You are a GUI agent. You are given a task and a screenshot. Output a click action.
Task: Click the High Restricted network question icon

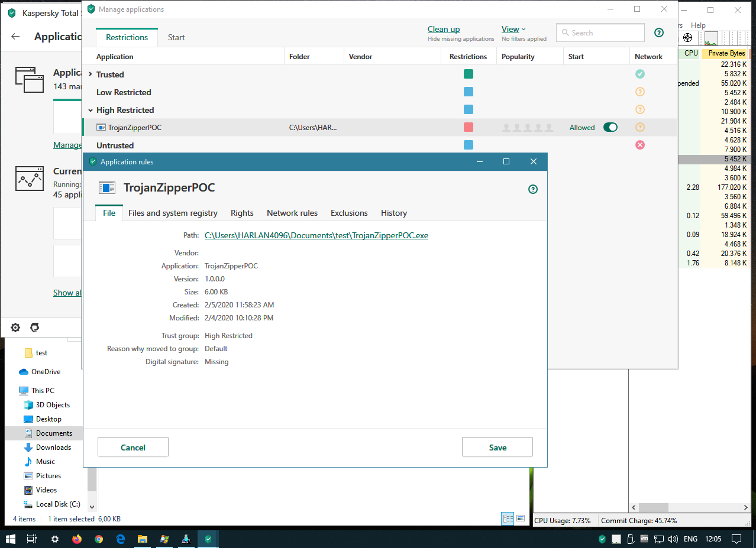pyautogui.click(x=639, y=109)
